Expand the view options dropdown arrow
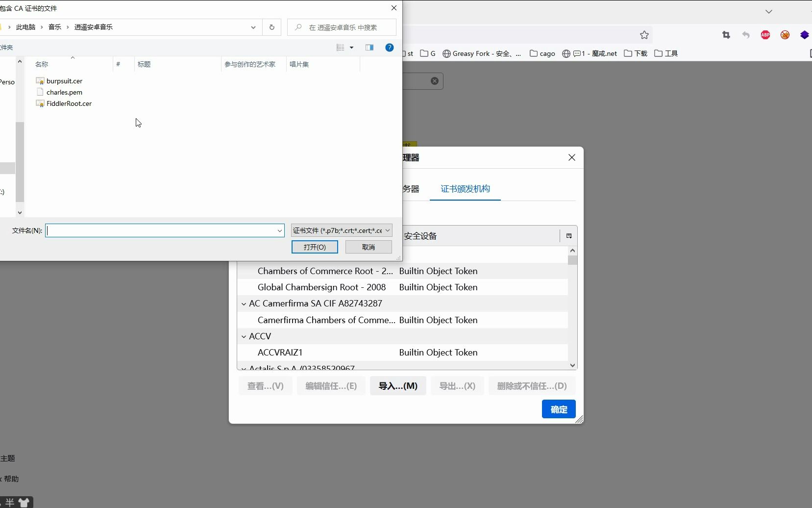Image resolution: width=812 pixels, height=508 pixels. click(351, 48)
